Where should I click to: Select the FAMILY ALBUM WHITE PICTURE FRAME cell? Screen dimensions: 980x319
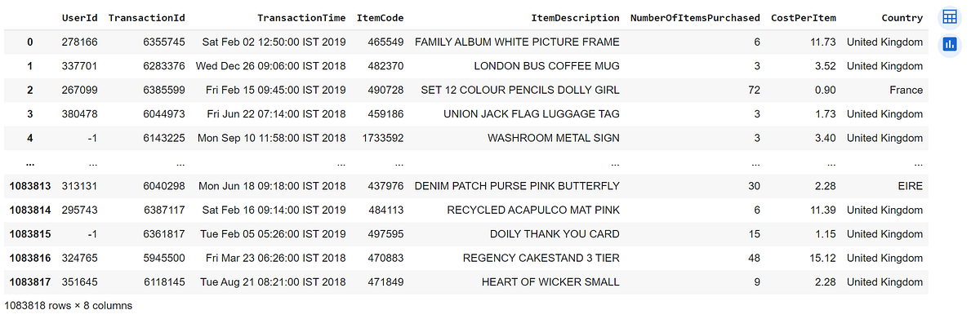[517, 42]
